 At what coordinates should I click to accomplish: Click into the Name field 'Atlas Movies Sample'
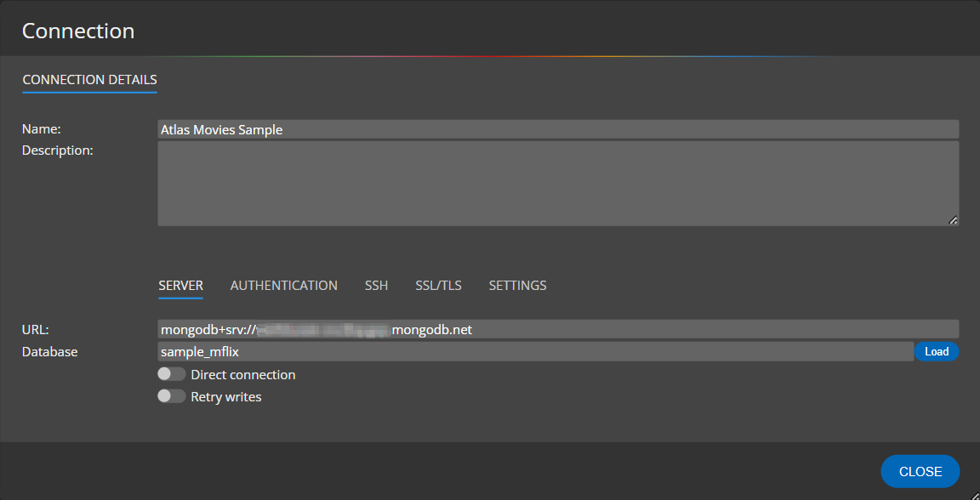point(558,129)
